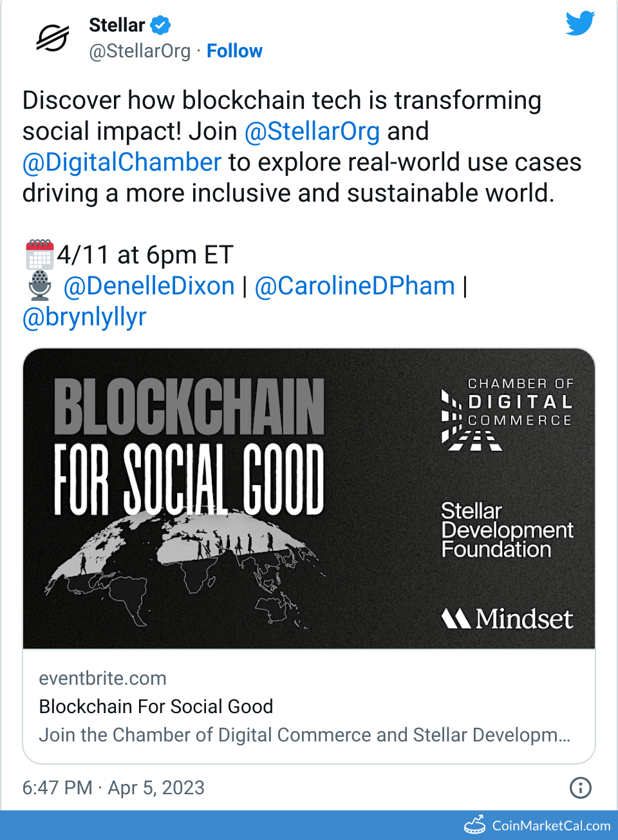The height and width of the screenshot is (840, 618).
Task: Click the tweet info circle icon
Action: [580, 787]
